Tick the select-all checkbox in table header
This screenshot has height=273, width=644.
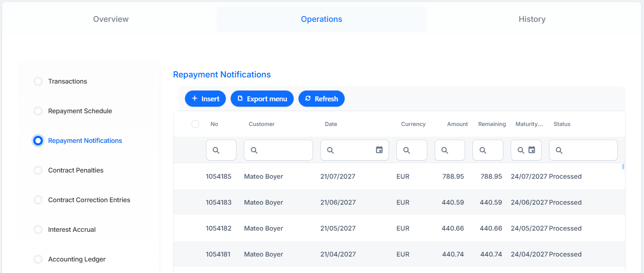(195, 124)
